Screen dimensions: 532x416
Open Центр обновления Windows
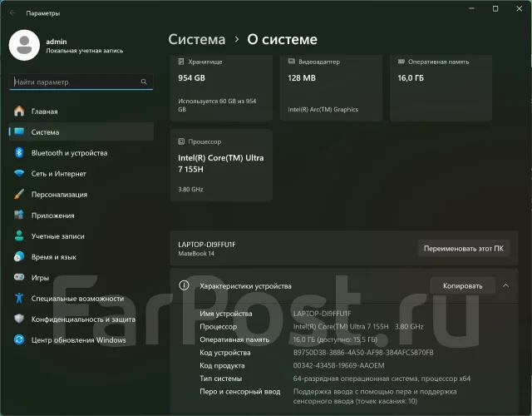coord(81,339)
